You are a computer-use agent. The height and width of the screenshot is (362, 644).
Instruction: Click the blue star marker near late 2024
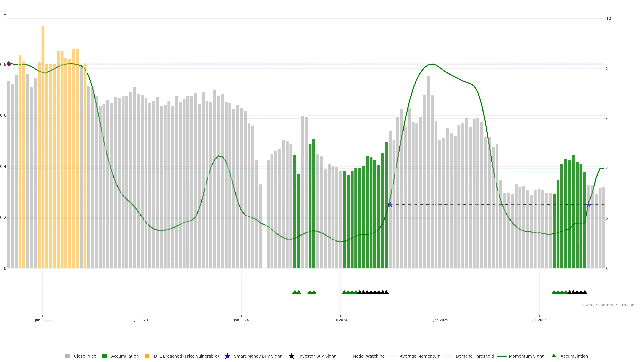(390, 205)
